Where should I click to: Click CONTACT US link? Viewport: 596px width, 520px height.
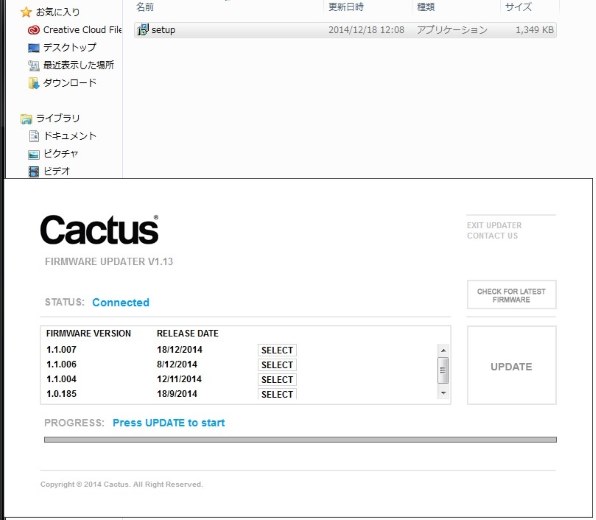(492, 236)
